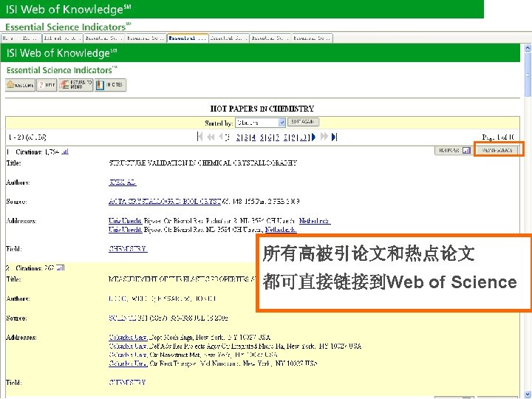The height and width of the screenshot is (399, 532).
Task: Open citation graph icon for paper 2
Action: tap(61, 267)
